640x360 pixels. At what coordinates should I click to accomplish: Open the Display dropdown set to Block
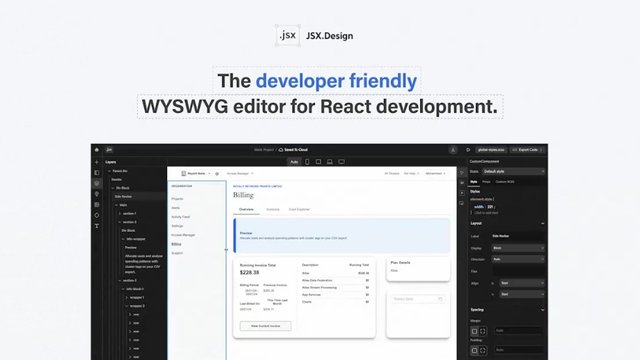click(x=518, y=248)
